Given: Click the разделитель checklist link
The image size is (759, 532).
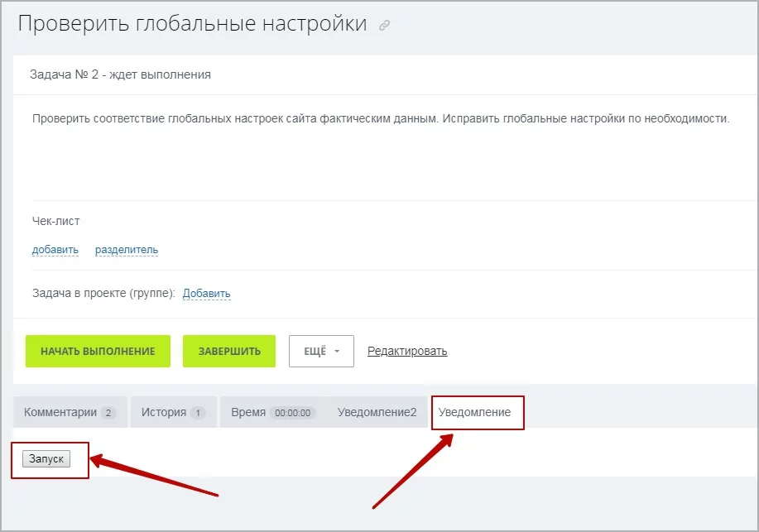Looking at the screenshot, I should pyautogui.click(x=127, y=250).
